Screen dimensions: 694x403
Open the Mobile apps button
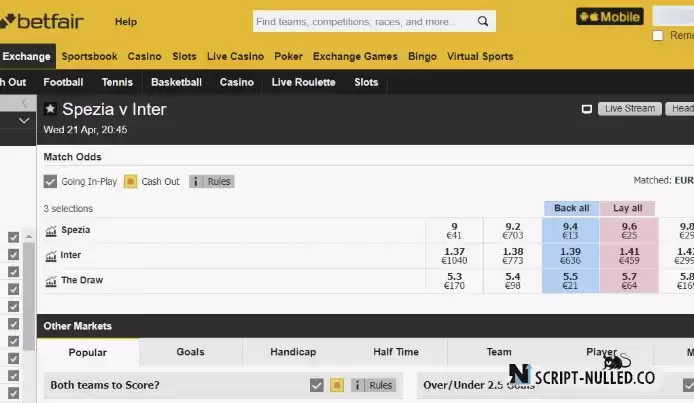[610, 17]
